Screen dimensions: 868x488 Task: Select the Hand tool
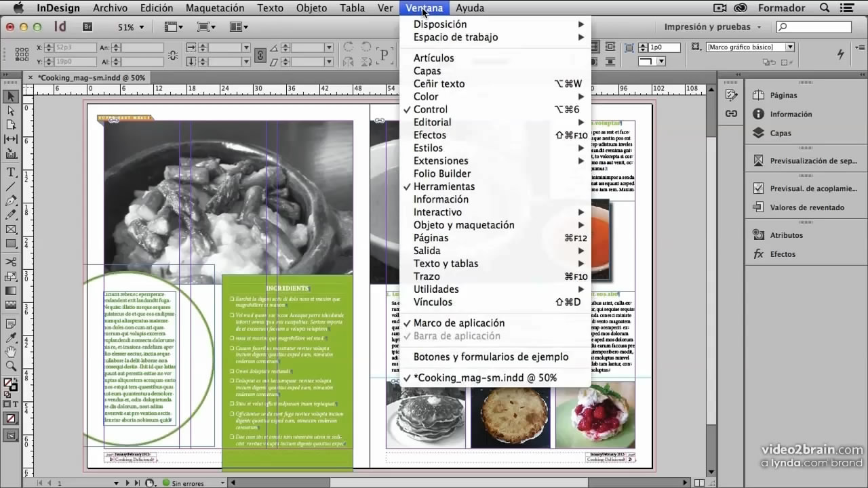(11, 352)
